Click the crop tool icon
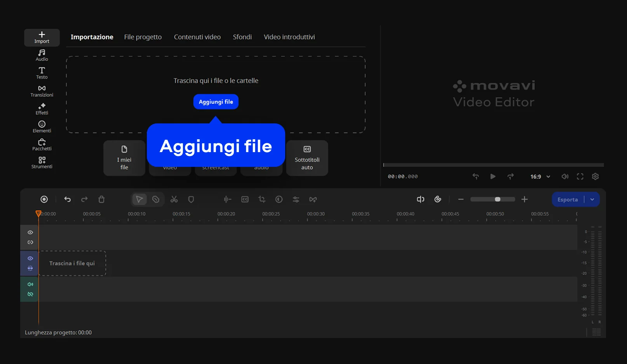Image resolution: width=627 pixels, height=364 pixels. 262,199
